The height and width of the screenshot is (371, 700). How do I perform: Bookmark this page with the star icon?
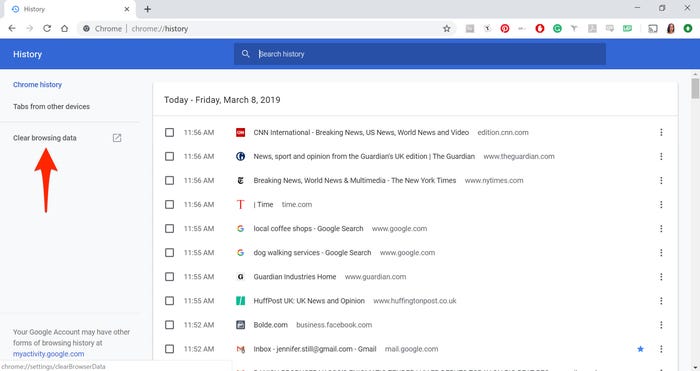pyautogui.click(x=446, y=29)
